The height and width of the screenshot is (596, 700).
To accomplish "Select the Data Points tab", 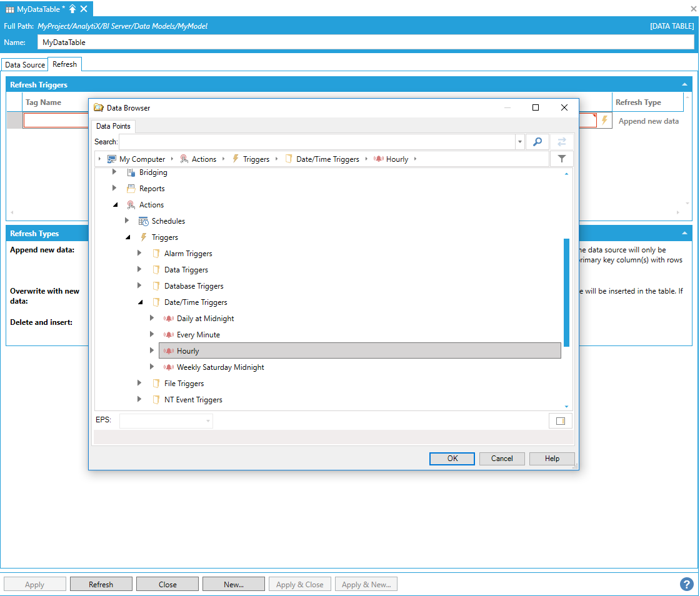I will (x=113, y=126).
